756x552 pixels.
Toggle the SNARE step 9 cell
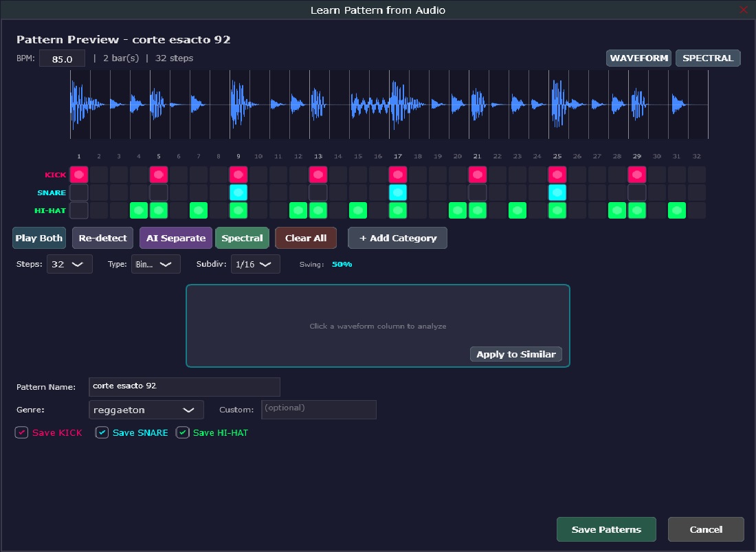[x=238, y=192]
